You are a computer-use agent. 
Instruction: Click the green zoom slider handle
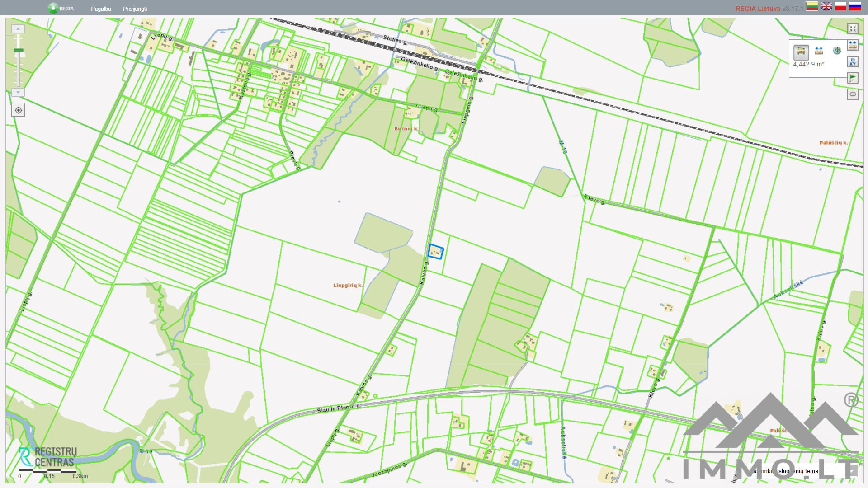[18, 50]
